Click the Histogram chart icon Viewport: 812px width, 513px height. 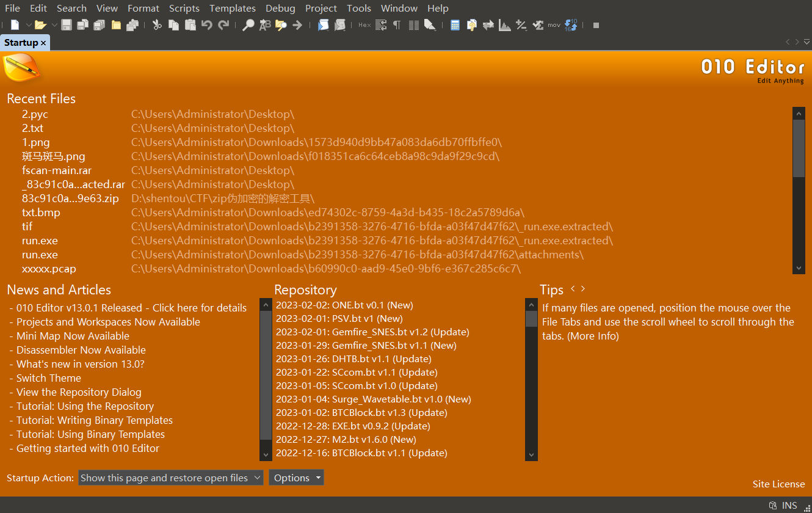tap(505, 25)
